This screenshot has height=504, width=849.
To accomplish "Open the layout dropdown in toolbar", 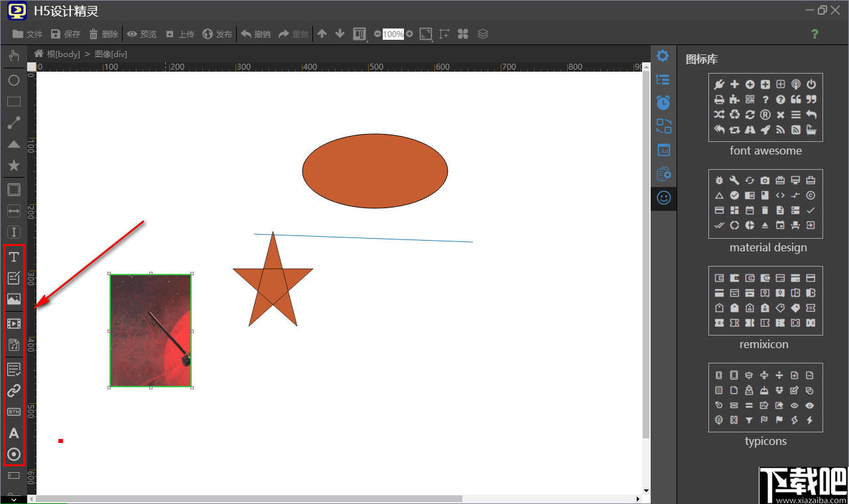I will pos(360,34).
